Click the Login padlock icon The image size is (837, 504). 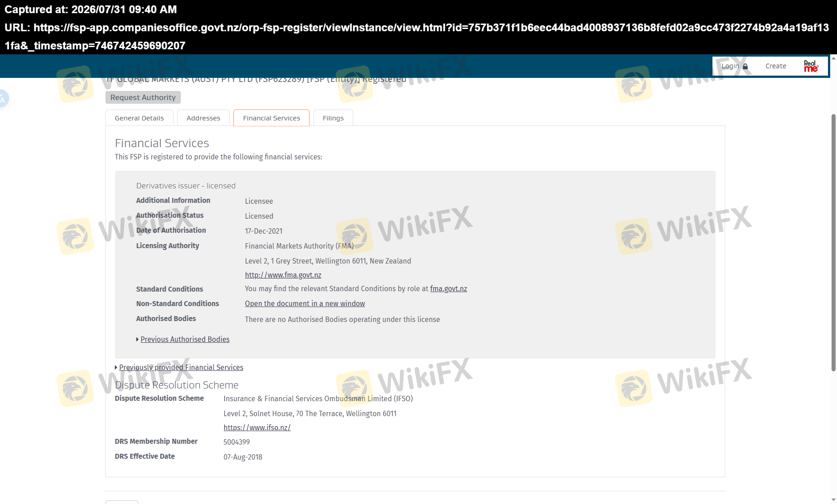pyautogui.click(x=745, y=66)
